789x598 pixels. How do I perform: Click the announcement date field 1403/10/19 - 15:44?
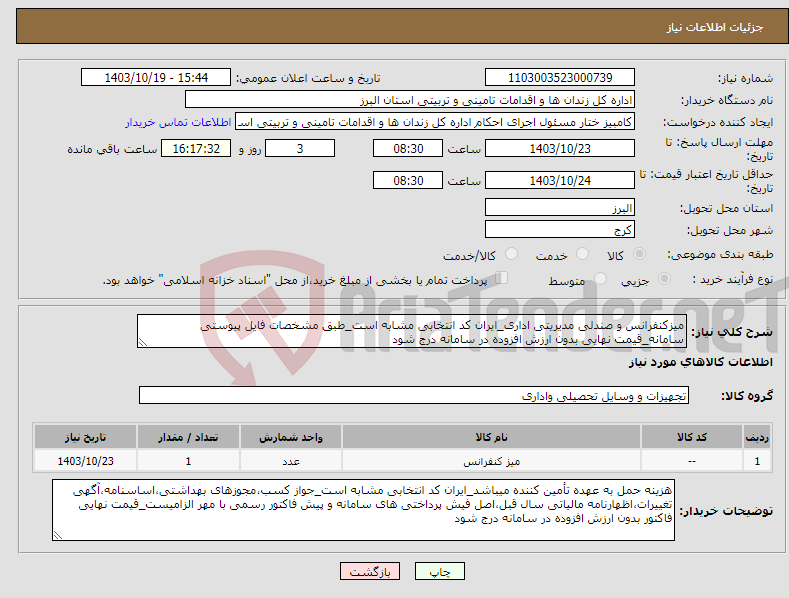coord(156,78)
